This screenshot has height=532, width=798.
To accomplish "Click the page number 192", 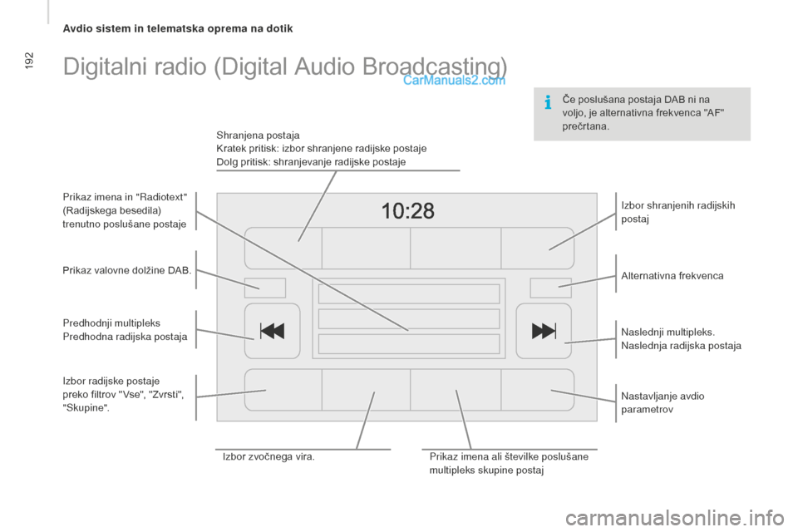I will (28, 60).
